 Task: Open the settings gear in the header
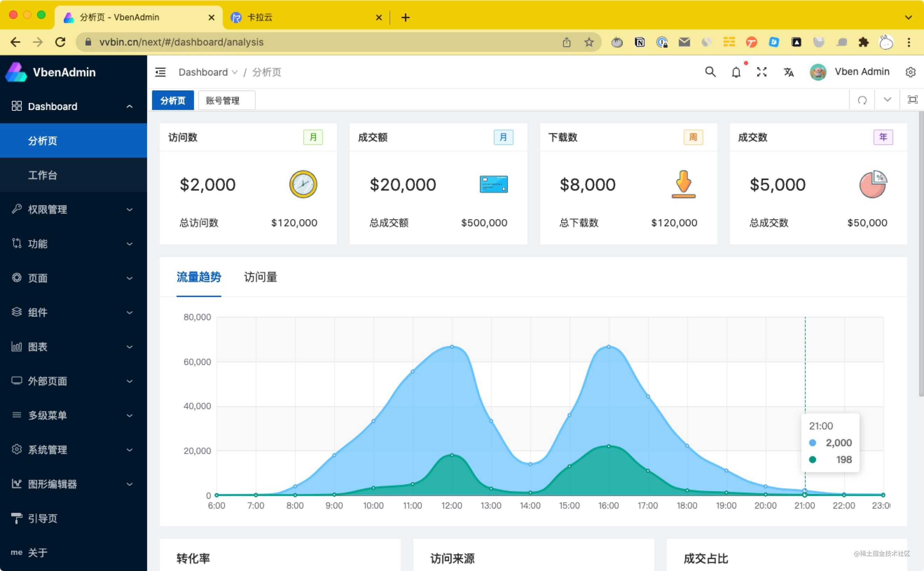coord(911,72)
